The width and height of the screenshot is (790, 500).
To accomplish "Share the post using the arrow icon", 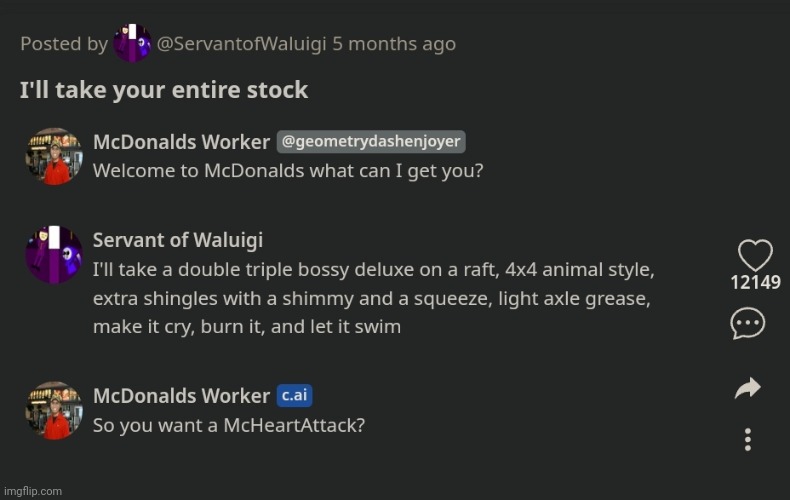I will [x=748, y=389].
